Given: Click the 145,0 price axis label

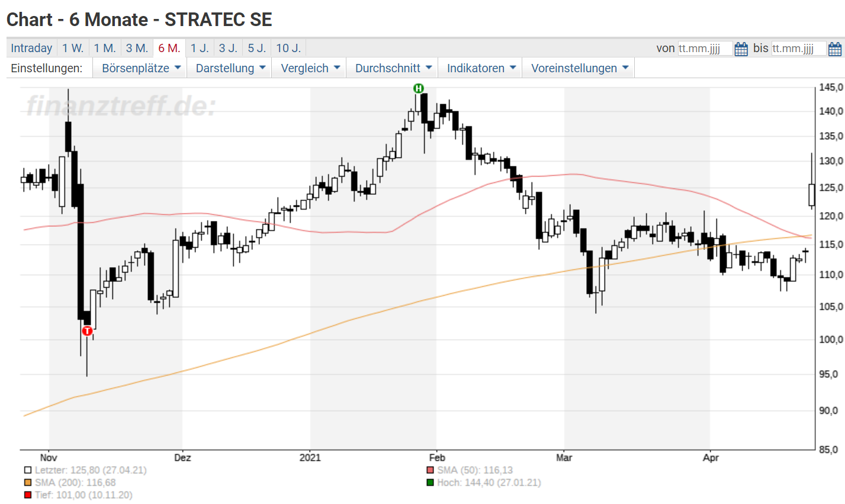Looking at the screenshot, I should click(x=831, y=88).
